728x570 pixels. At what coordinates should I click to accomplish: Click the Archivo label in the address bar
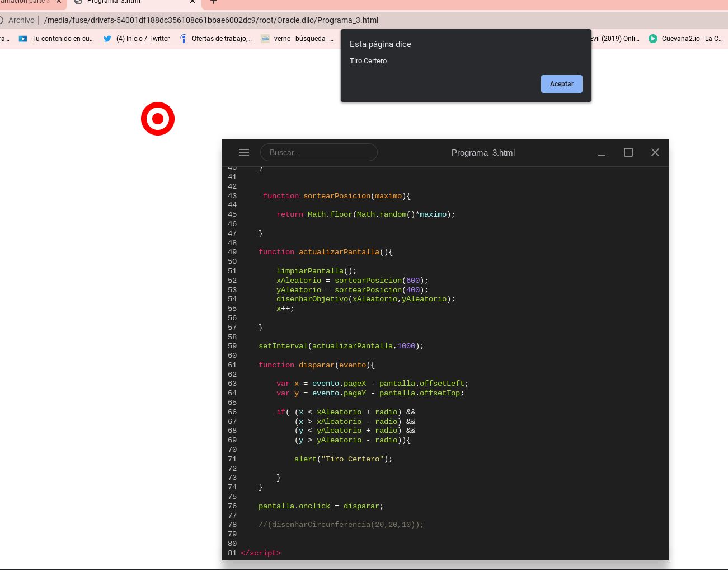(21, 20)
